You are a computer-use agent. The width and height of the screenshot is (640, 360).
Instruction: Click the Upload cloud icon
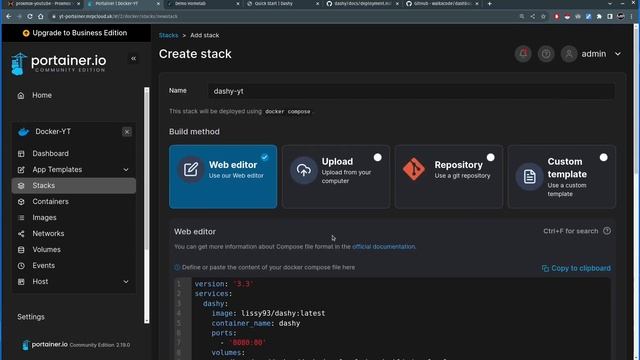pyautogui.click(x=303, y=170)
